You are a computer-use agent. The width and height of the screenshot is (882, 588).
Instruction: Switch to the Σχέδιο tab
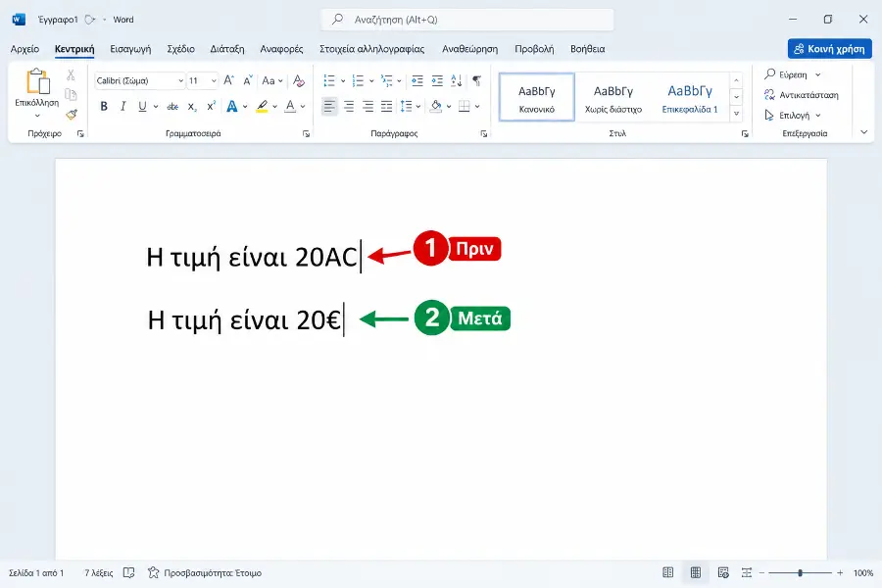pos(180,49)
